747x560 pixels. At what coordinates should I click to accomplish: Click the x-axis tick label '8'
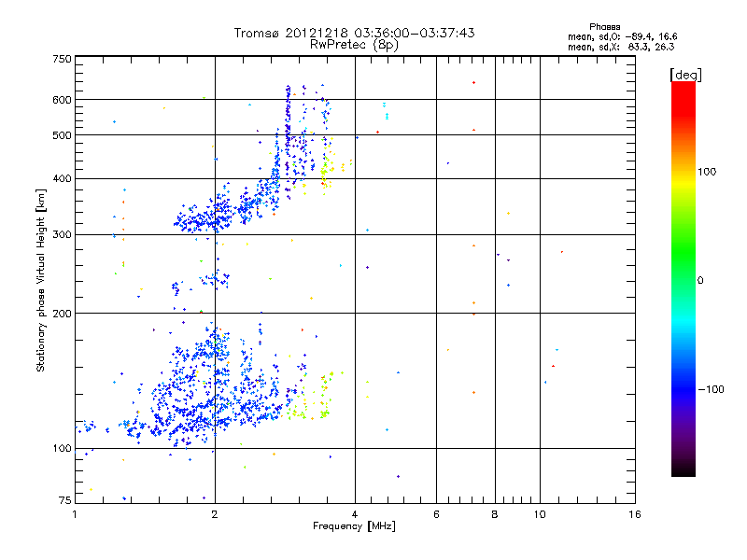click(495, 514)
